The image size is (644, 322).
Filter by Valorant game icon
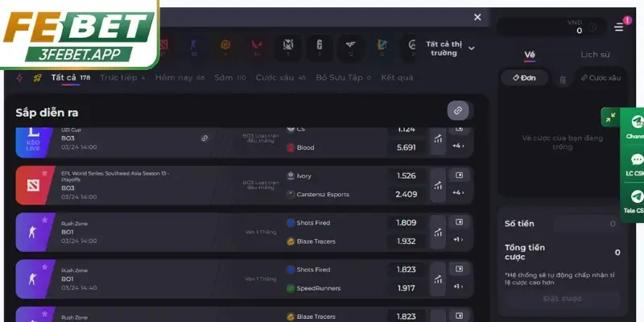pos(257,47)
